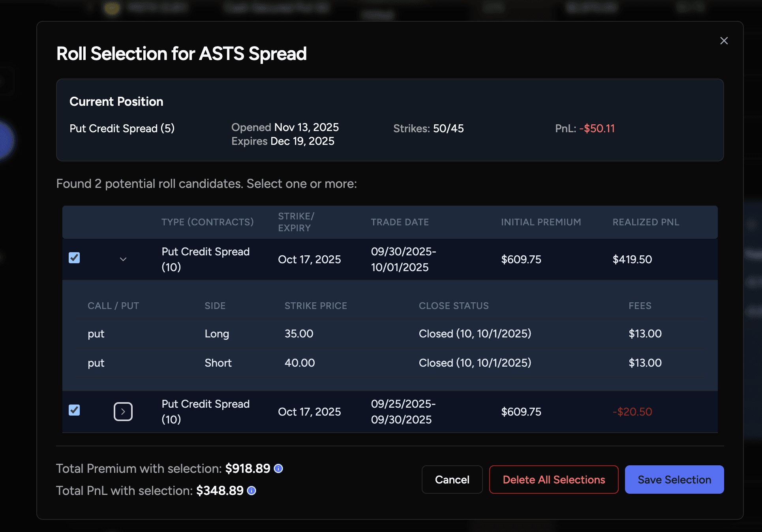The image size is (762, 532).
Task: Click the Type (Contracts) column header
Action: 207,222
